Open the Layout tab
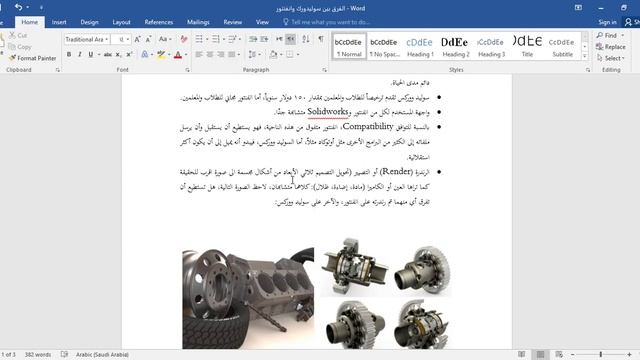The width and height of the screenshot is (640, 360). click(x=121, y=22)
